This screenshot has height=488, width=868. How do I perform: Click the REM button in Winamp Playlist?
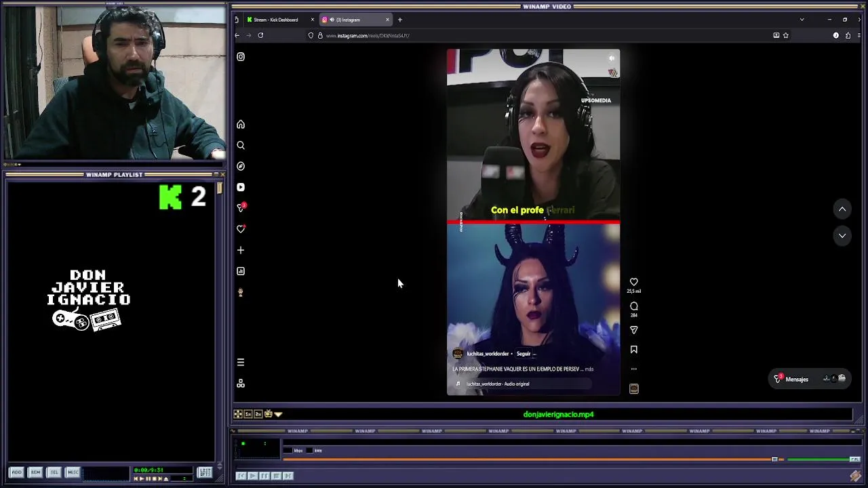[x=36, y=472]
